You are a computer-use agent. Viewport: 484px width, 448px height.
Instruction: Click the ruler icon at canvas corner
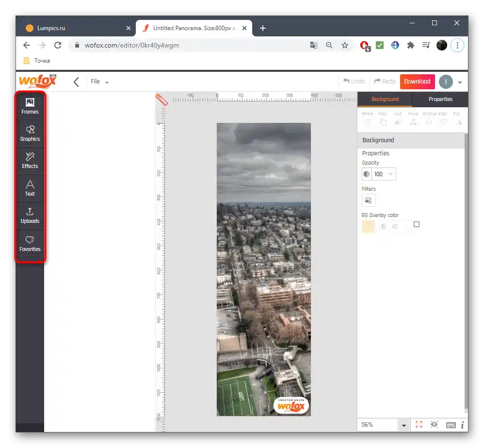[161, 100]
